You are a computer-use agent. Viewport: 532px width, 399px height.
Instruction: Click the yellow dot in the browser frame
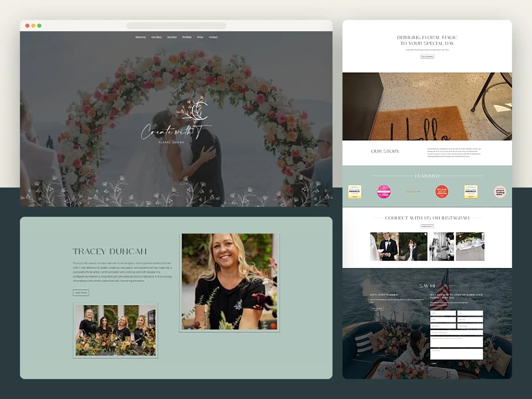33,26
